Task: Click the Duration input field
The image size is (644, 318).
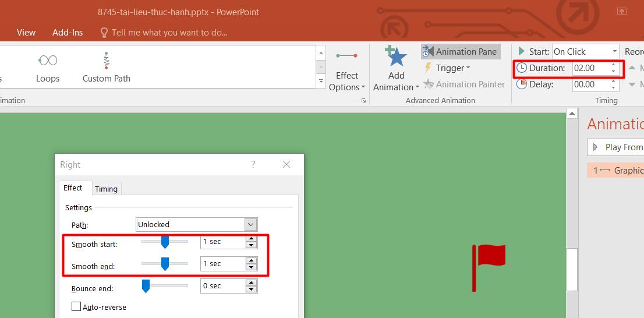Action: coord(592,68)
